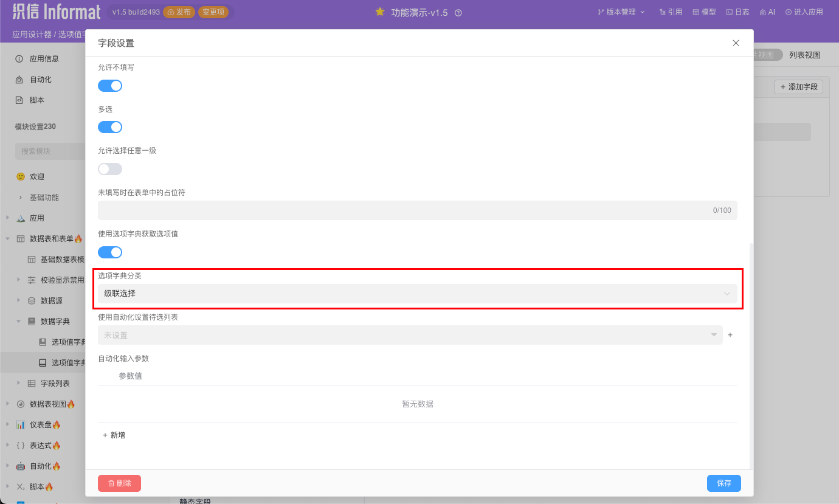The height and width of the screenshot is (504, 839).
Task: Toggle the 允许不填写 switch
Action: click(x=110, y=86)
